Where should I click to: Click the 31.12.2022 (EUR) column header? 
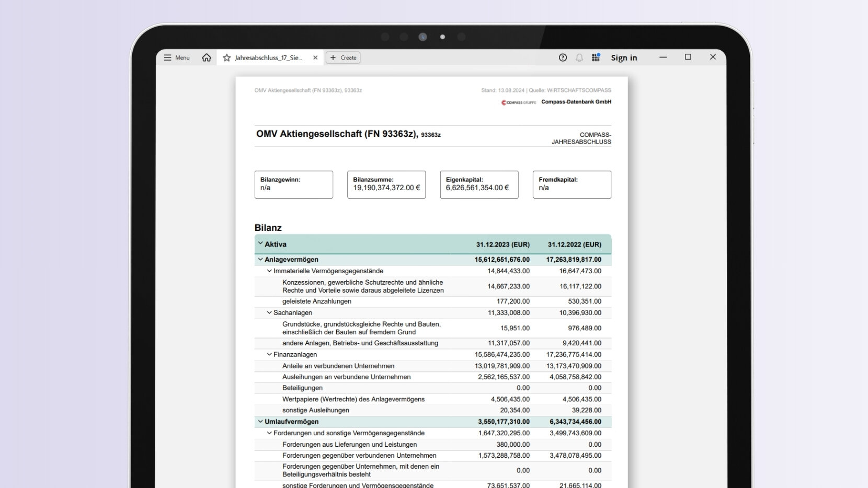click(x=574, y=245)
